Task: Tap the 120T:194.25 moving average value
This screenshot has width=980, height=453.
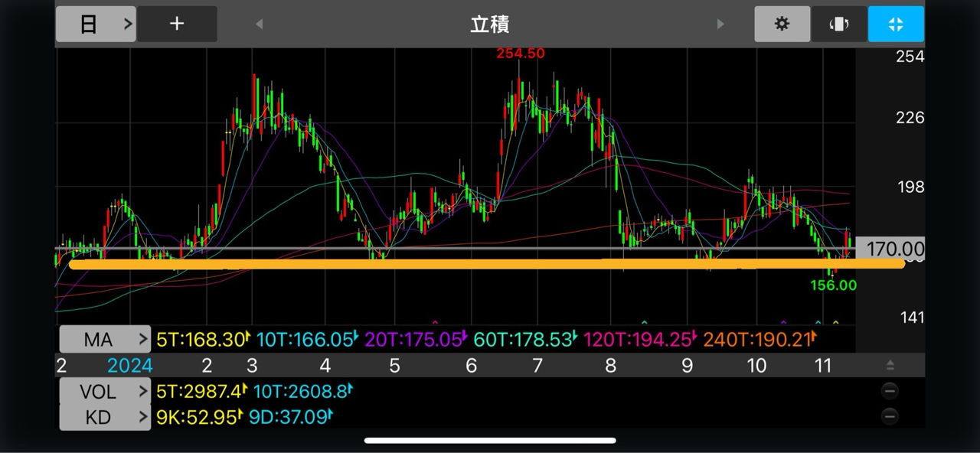Action: point(641,339)
